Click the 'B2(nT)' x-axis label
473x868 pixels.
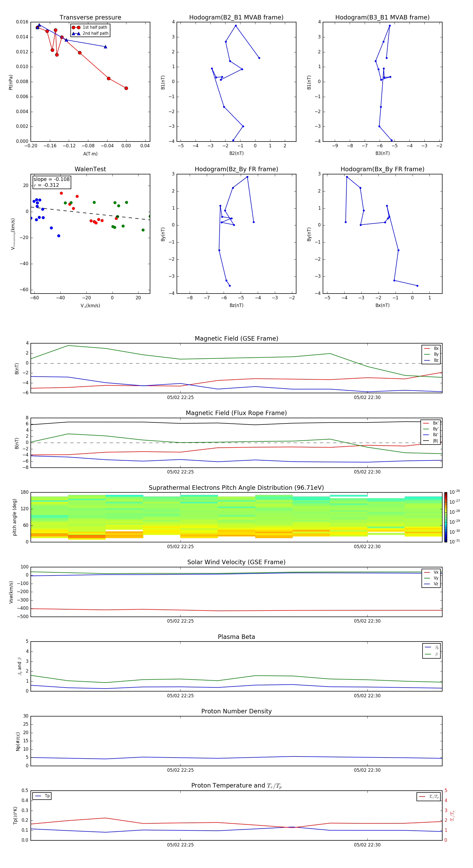(x=236, y=154)
